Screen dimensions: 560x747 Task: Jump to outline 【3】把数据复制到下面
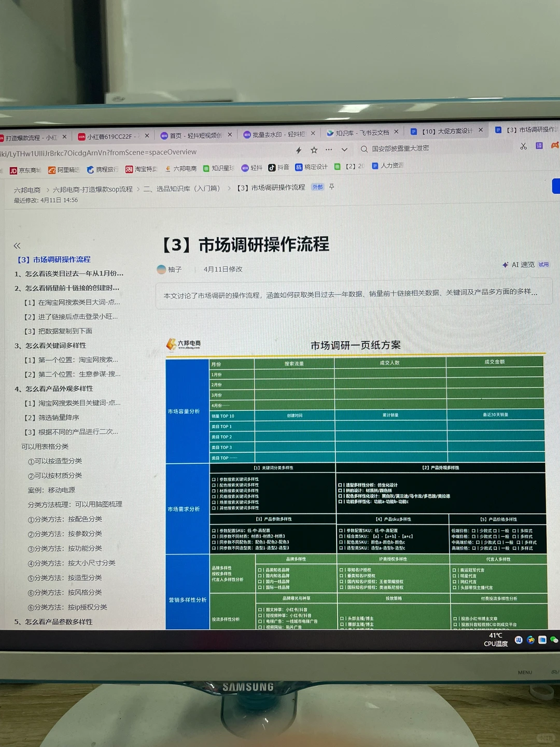(58, 331)
